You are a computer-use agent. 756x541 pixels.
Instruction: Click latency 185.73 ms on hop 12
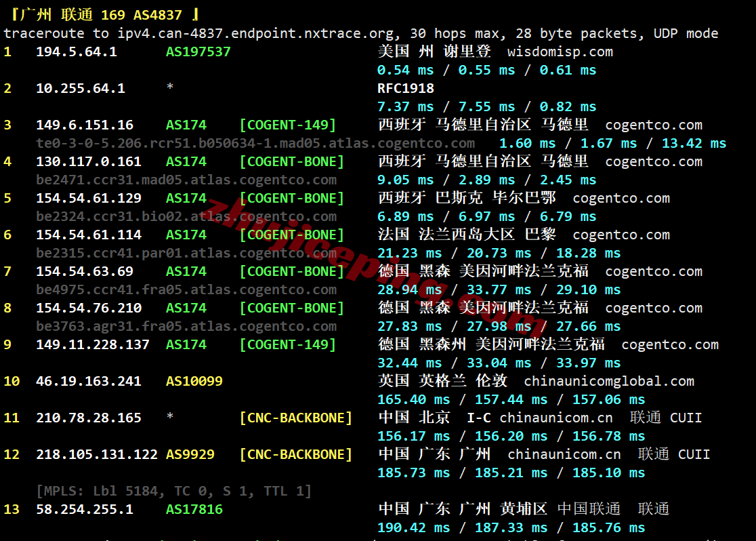pos(414,473)
